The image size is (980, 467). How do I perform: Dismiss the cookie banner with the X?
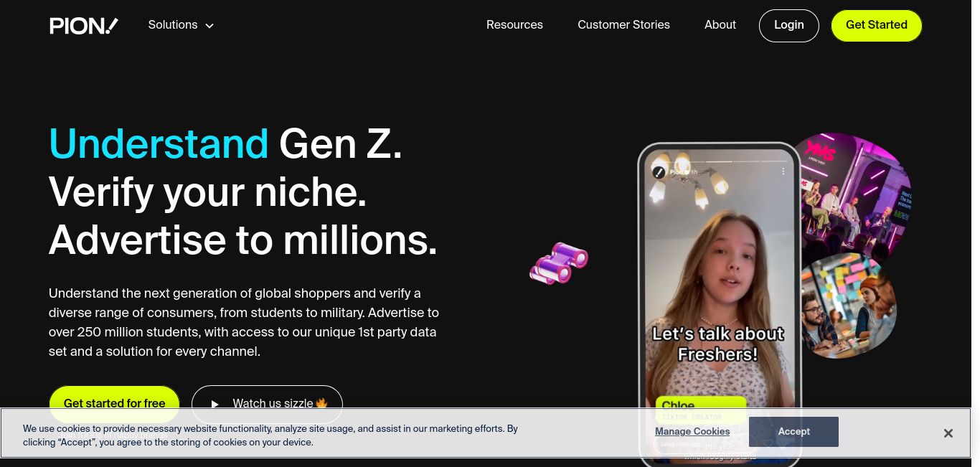[948, 433]
